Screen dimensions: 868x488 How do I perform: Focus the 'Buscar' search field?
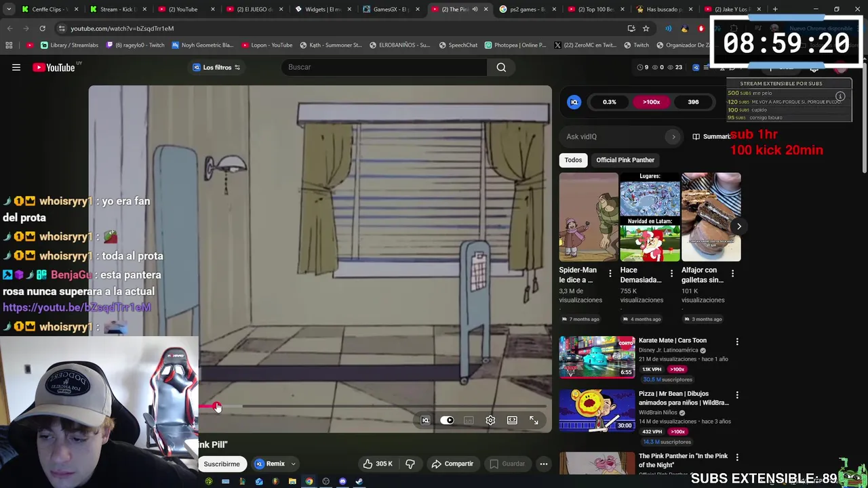click(384, 67)
